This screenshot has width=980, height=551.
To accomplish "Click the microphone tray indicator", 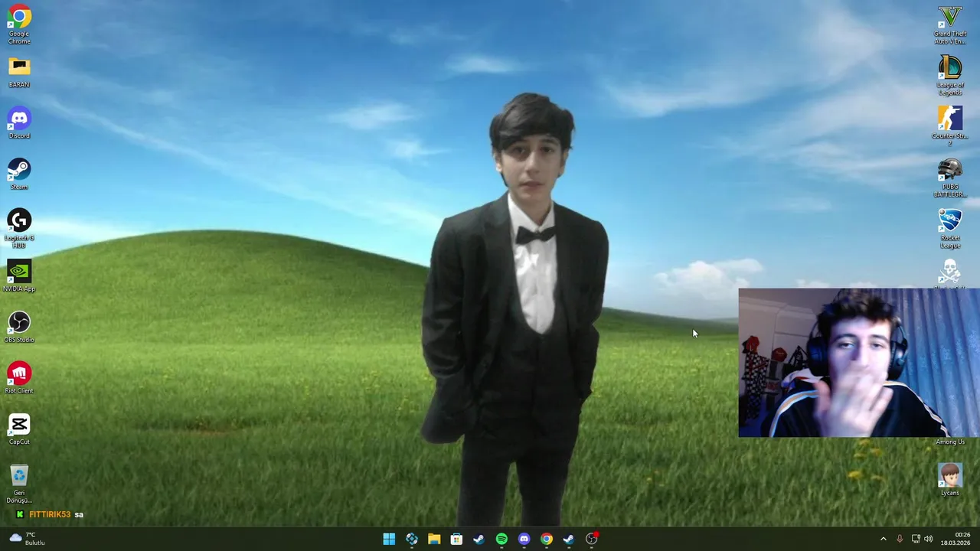I will click(900, 539).
